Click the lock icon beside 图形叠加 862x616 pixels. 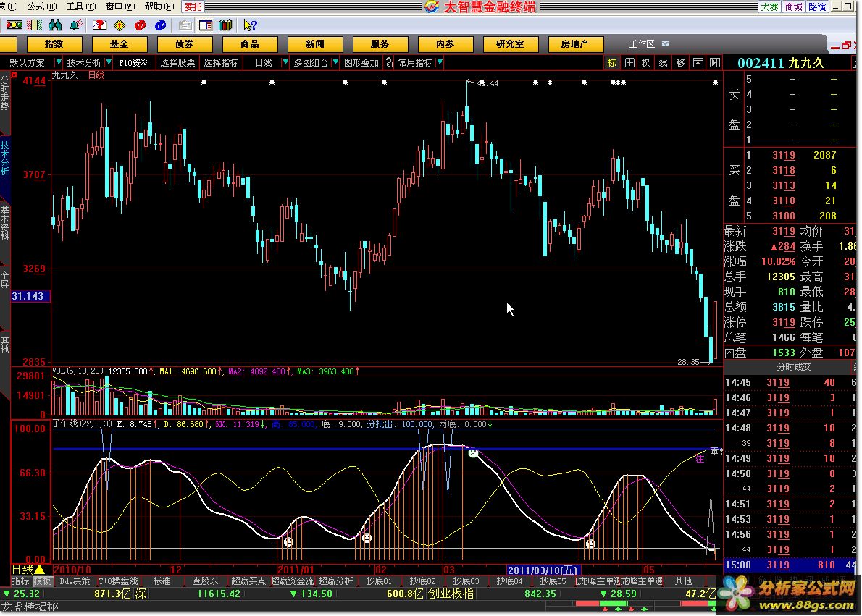click(388, 63)
